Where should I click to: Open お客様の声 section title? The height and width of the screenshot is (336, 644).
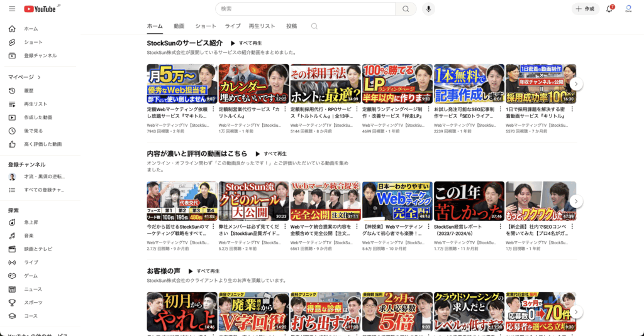click(x=164, y=271)
